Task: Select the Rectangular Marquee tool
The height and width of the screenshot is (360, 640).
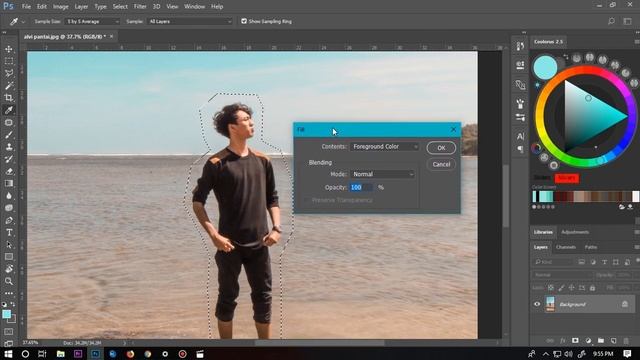Action: (x=9, y=61)
